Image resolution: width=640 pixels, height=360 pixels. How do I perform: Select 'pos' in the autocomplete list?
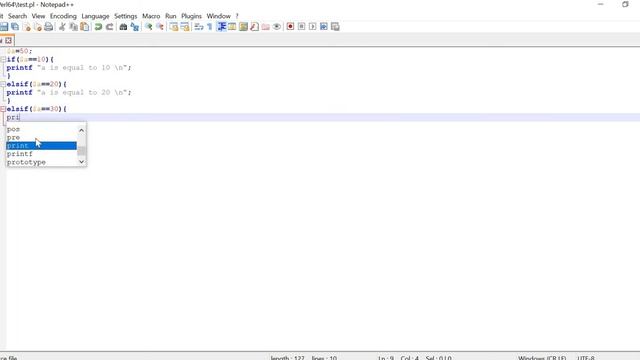pyautogui.click(x=41, y=129)
